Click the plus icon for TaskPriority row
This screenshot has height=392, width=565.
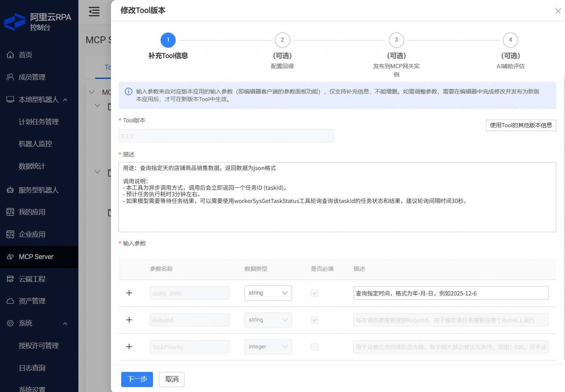point(129,347)
